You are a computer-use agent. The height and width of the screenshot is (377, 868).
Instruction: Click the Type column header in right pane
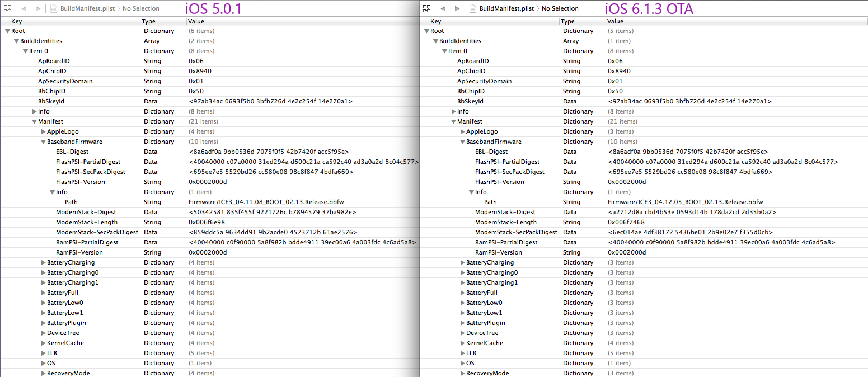pyautogui.click(x=583, y=21)
